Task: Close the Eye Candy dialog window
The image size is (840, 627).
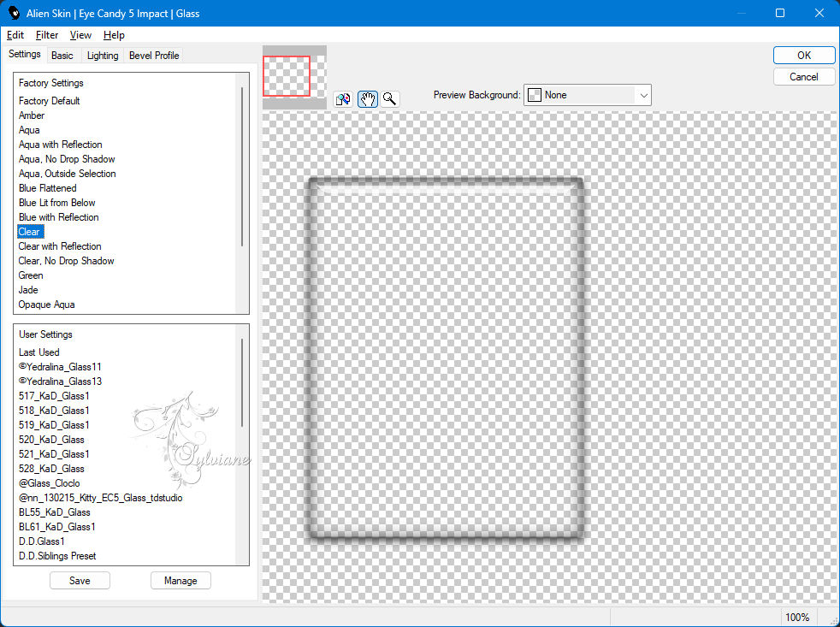Action: click(x=819, y=13)
